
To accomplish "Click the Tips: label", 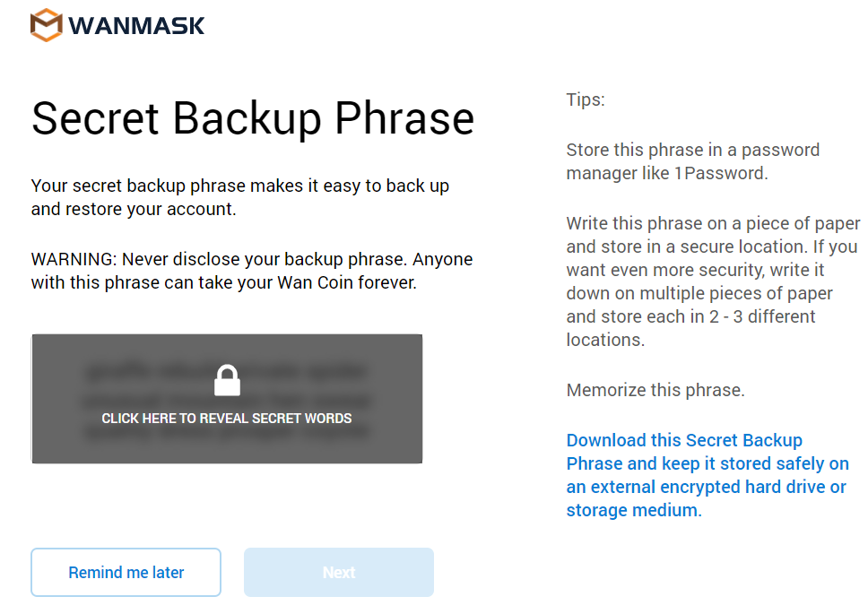I will click(x=586, y=99).
